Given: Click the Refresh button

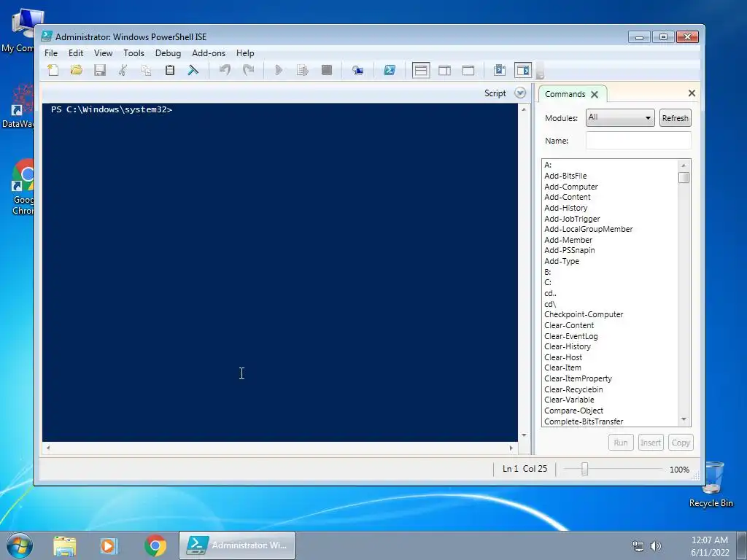Looking at the screenshot, I should click(675, 118).
